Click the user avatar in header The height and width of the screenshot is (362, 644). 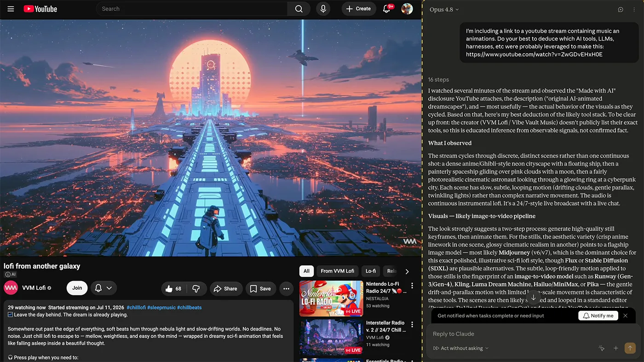(407, 9)
